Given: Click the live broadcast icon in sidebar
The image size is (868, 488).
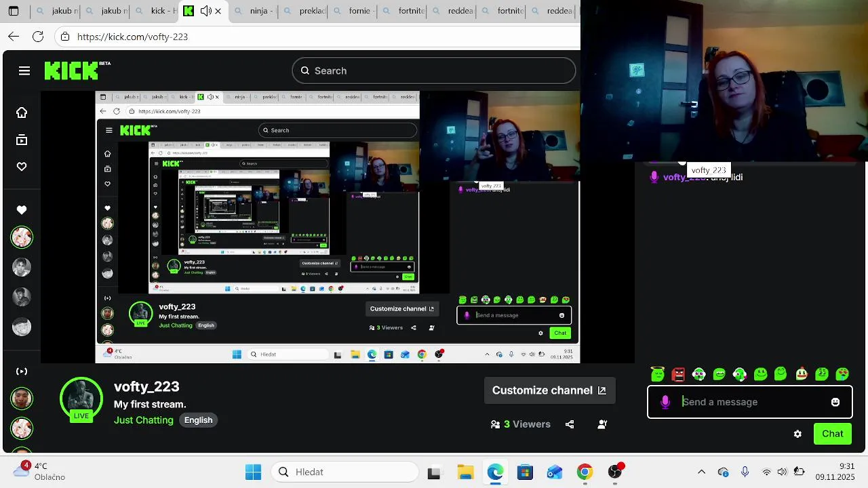Looking at the screenshot, I should (22, 371).
